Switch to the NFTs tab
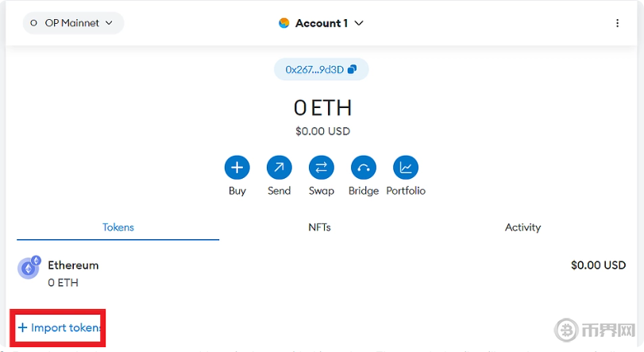The height and width of the screenshot is (352, 644). [x=319, y=227]
